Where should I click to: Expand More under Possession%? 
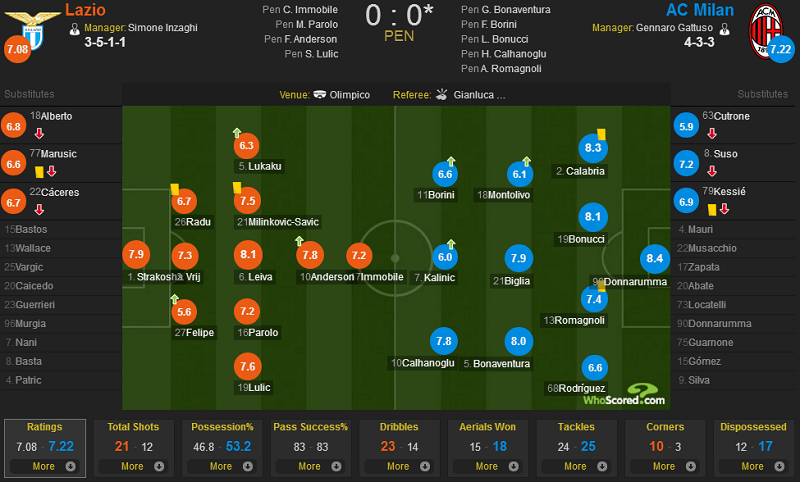(x=221, y=466)
